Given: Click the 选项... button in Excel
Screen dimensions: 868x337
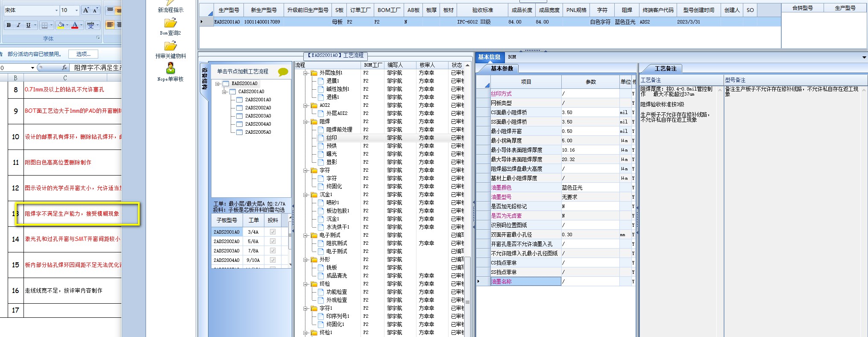Looking at the screenshot, I should (x=83, y=54).
